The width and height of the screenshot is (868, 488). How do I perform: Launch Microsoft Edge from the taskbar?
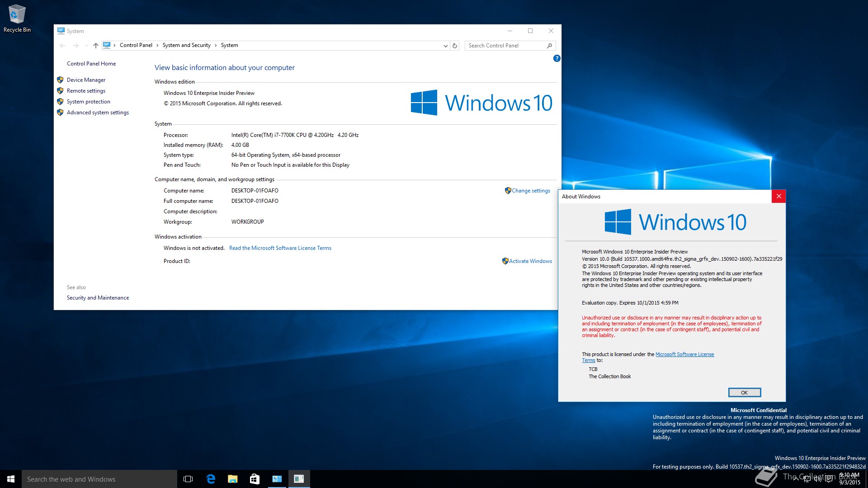211,479
